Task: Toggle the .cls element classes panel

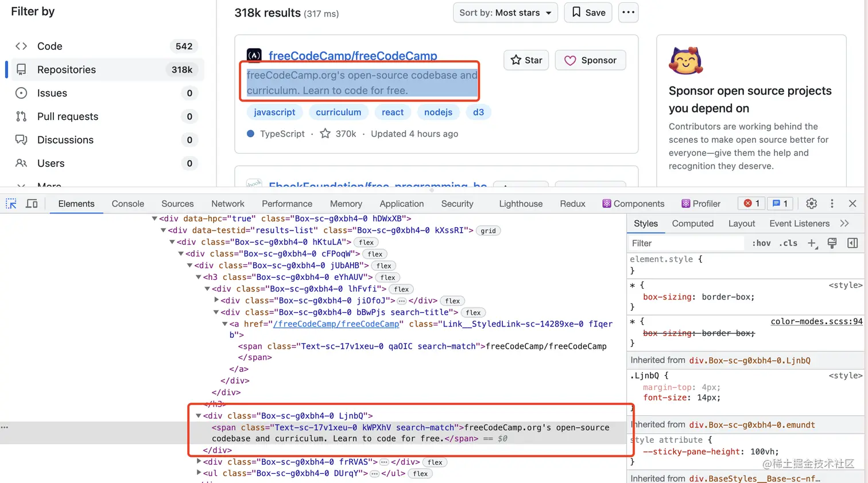Action: [788, 243]
